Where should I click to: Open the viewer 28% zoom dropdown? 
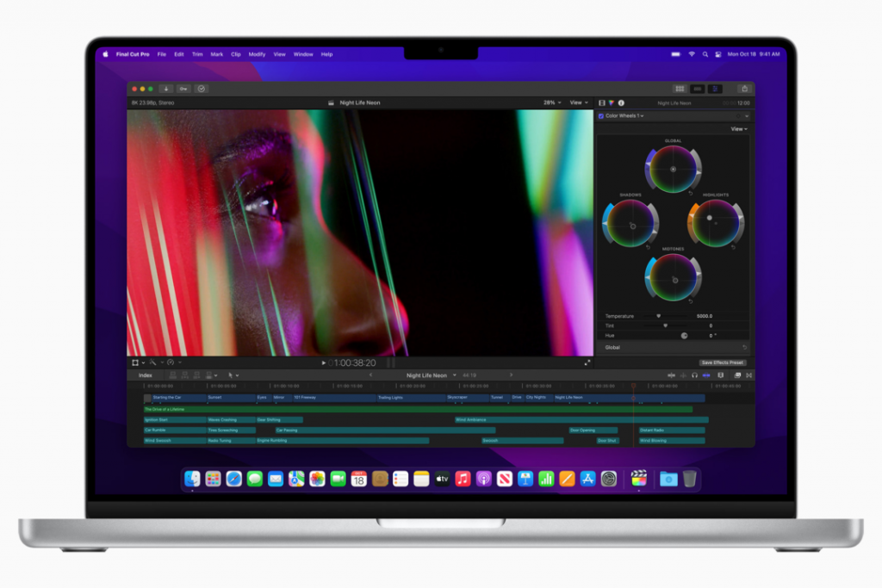coord(552,102)
